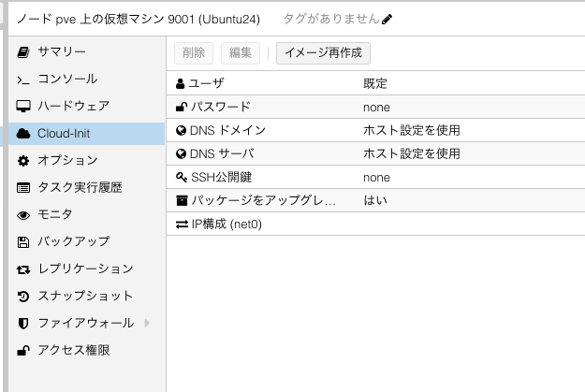Click the SSH公開鍵 key icon
The image size is (585, 392).
click(x=182, y=177)
